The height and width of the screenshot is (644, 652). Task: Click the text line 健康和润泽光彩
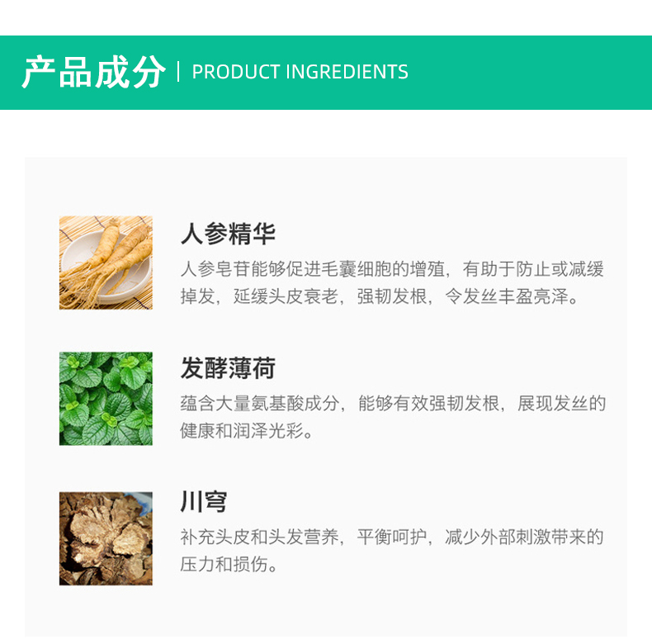pyautogui.click(x=247, y=431)
